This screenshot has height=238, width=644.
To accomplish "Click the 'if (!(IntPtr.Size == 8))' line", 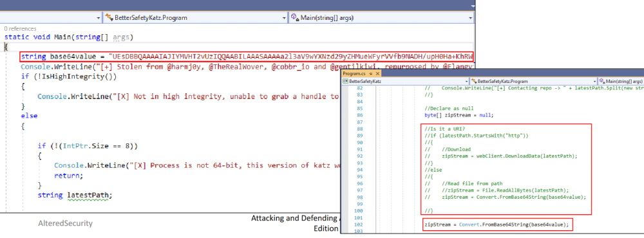I will tap(88, 145).
